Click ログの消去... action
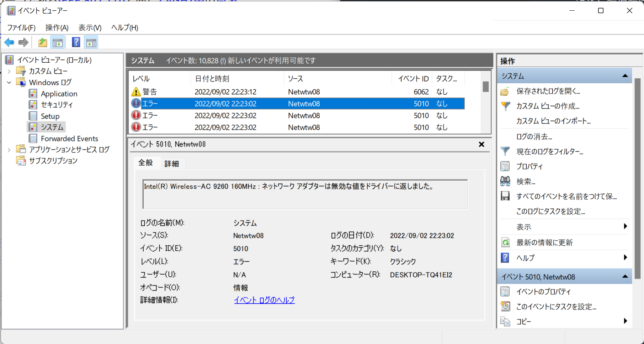Screen dimensions: 644x344 [534, 136]
